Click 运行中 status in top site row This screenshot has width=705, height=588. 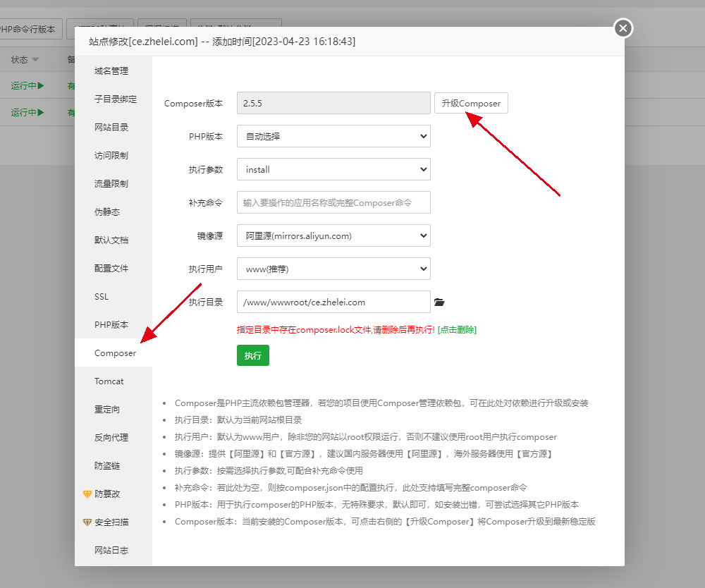[27, 86]
